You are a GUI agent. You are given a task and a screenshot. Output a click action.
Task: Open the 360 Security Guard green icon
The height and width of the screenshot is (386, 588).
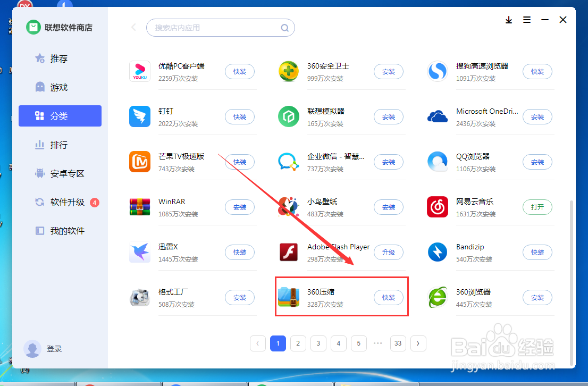[288, 71]
